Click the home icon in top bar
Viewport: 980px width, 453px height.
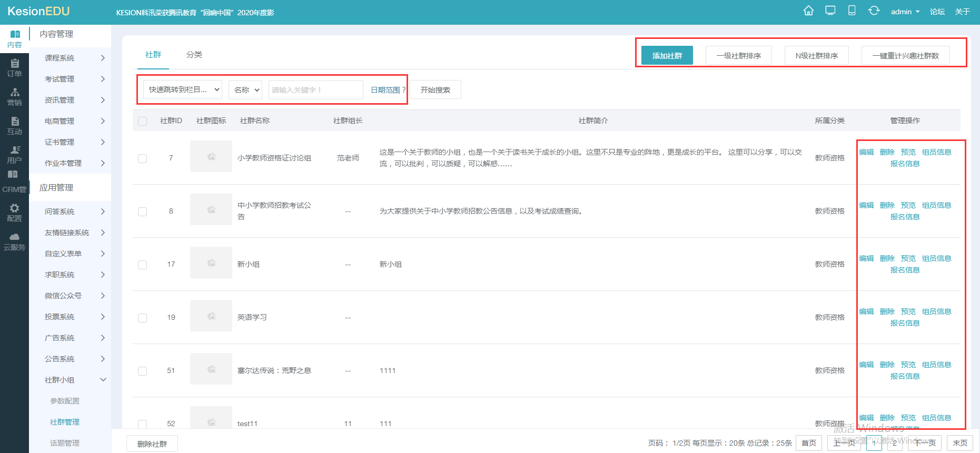point(808,11)
